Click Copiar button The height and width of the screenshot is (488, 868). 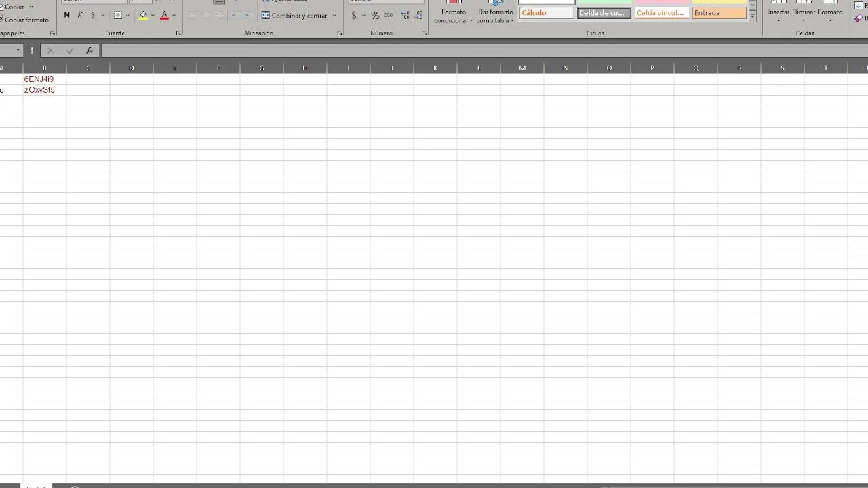click(x=12, y=7)
